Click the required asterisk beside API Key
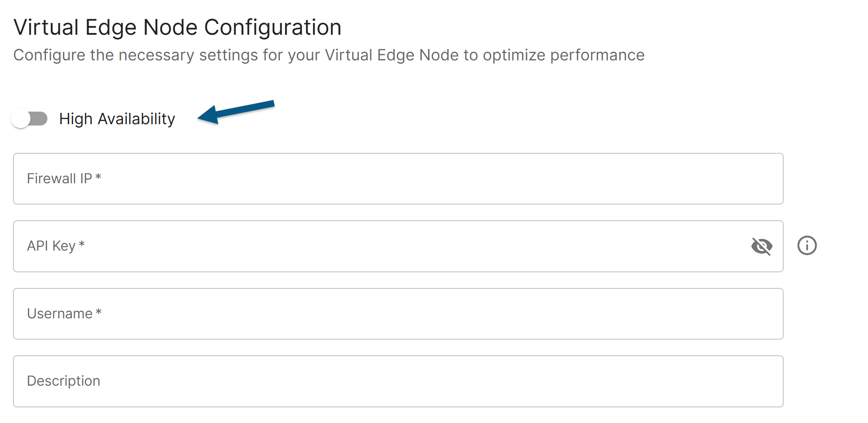This screenshot has width=868, height=423. [x=82, y=244]
